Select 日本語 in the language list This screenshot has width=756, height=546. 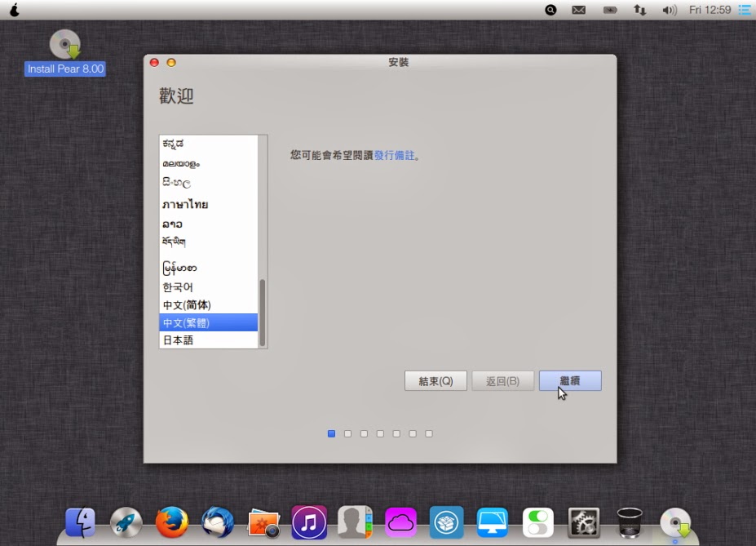(x=208, y=340)
